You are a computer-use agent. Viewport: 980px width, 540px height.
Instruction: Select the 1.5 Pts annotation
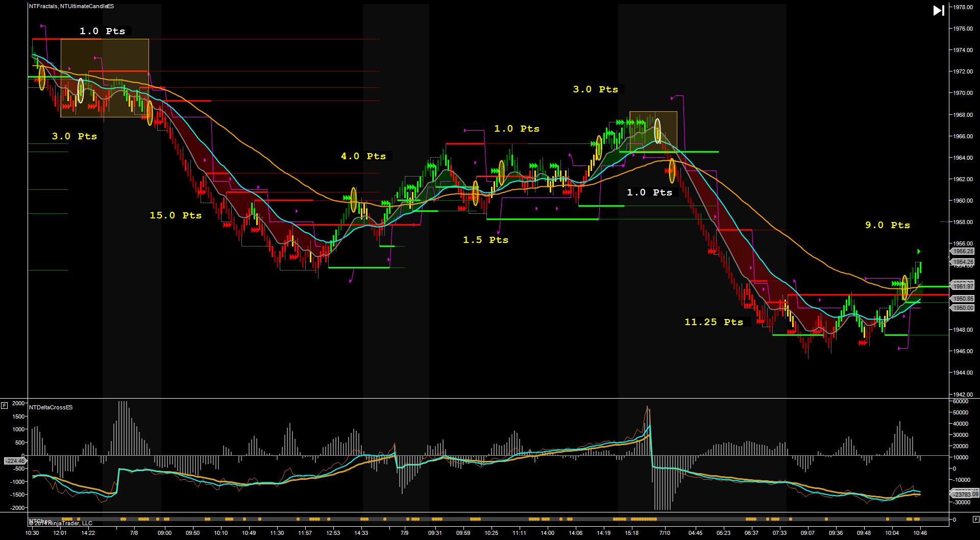pos(485,240)
